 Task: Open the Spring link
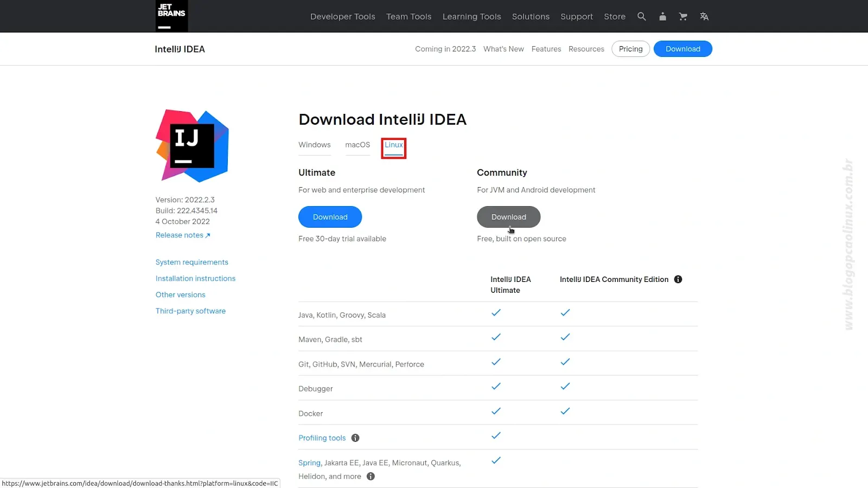click(x=309, y=463)
